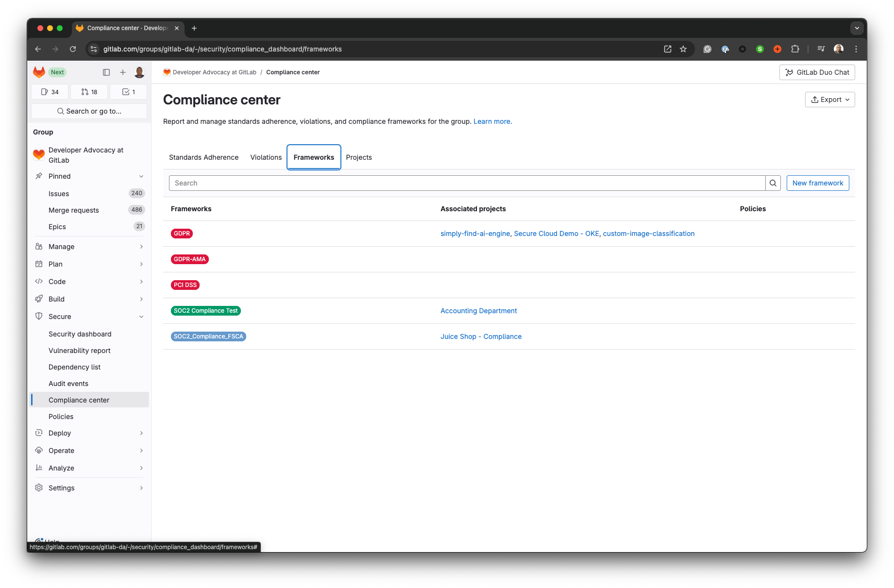Click the GDPR-AMA framework badge
The width and height of the screenshot is (894, 588).
tap(190, 259)
